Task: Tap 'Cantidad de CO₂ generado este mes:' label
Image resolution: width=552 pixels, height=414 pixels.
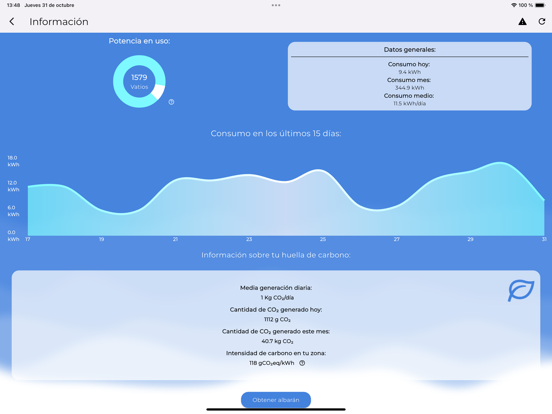Action: pyautogui.click(x=276, y=331)
